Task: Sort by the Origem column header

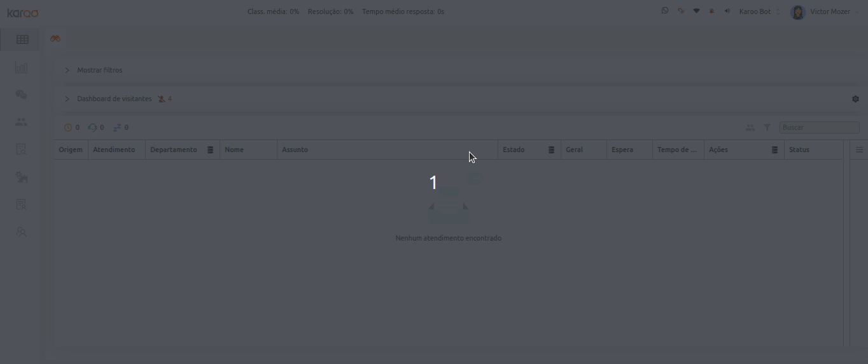Action: (71, 150)
